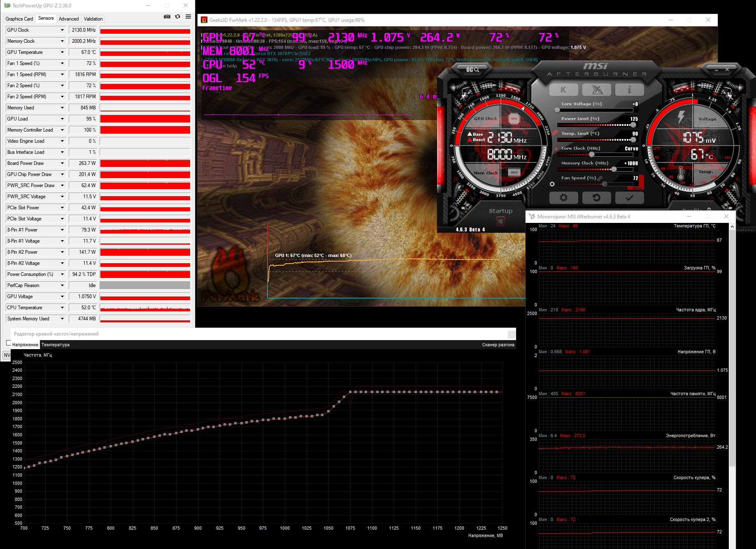Click the Afterburner monitoring window plane icon
The image size is (756, 549).
click(532, 217)
